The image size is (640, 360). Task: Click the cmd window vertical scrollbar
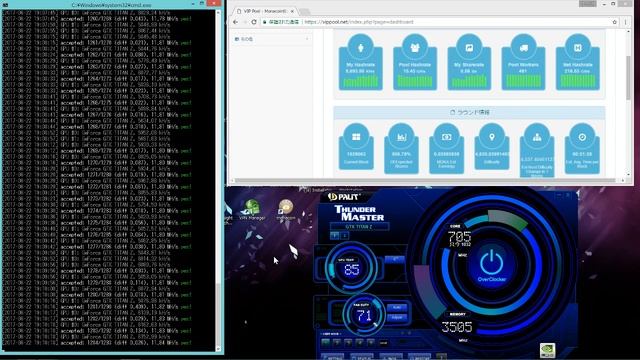(x=218, y=180)
